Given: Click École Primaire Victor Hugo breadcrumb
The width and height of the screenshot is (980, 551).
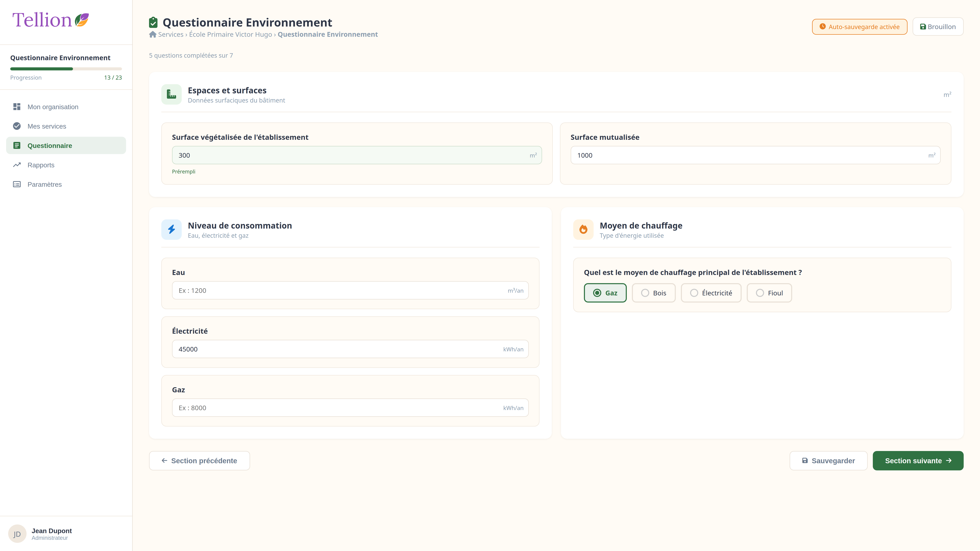Looking at the screenshot, I should (x=231, y=34).
